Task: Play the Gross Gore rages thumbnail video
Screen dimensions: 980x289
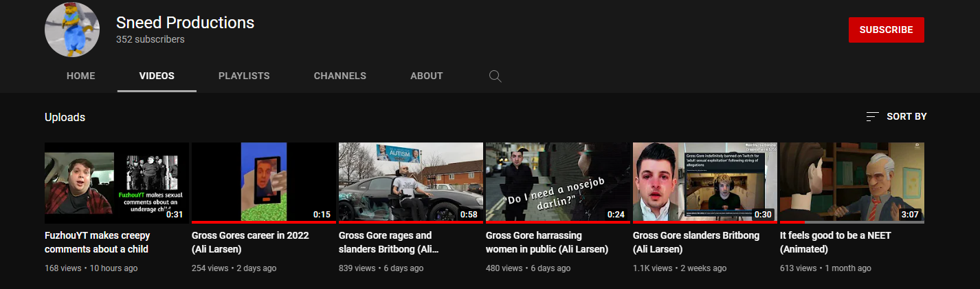Action: 411,182
